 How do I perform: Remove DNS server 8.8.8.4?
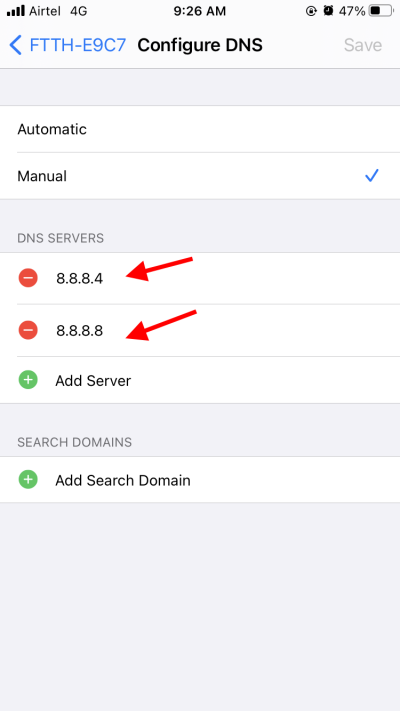[x=28, y=278]
